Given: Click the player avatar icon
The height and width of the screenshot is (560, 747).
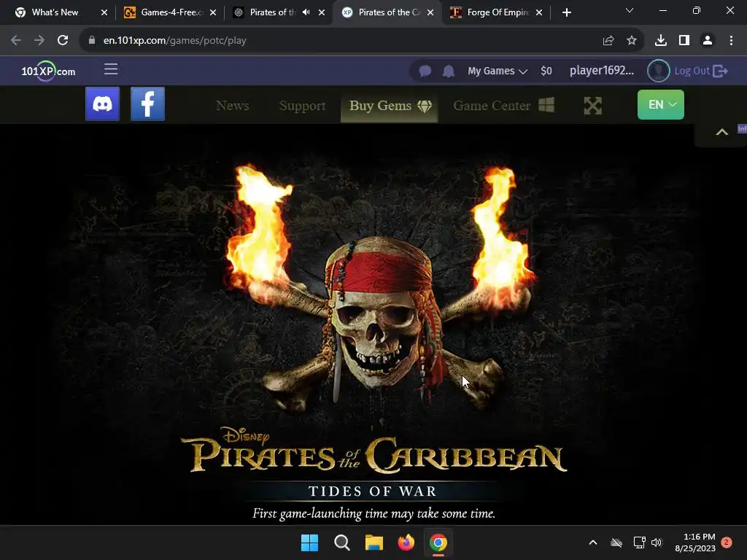Looking at the screenshot, I should (659, 71).
